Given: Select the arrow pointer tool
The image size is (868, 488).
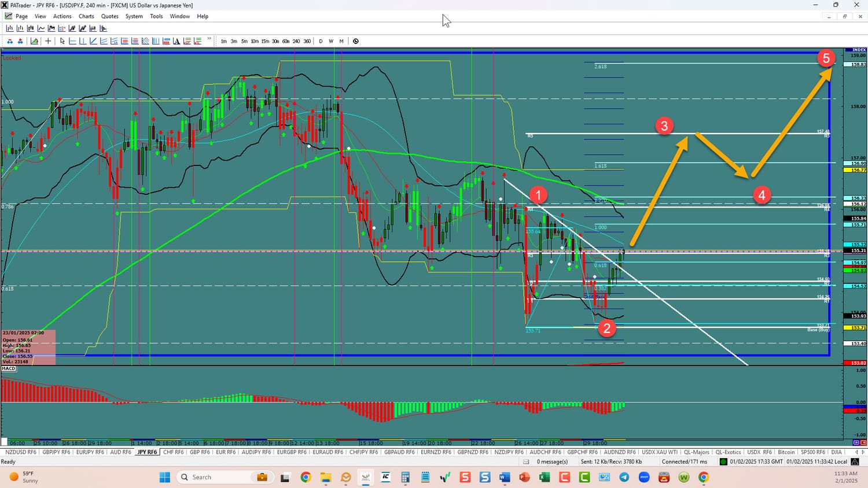Looking at the screenshot, I should coord(62,41).
